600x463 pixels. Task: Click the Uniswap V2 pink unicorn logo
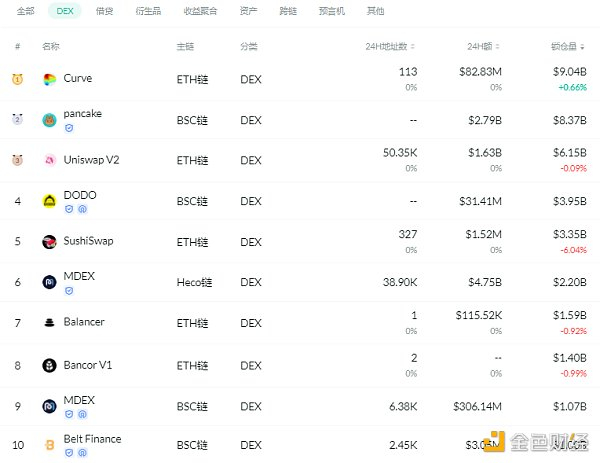click(x=49, y=160)
